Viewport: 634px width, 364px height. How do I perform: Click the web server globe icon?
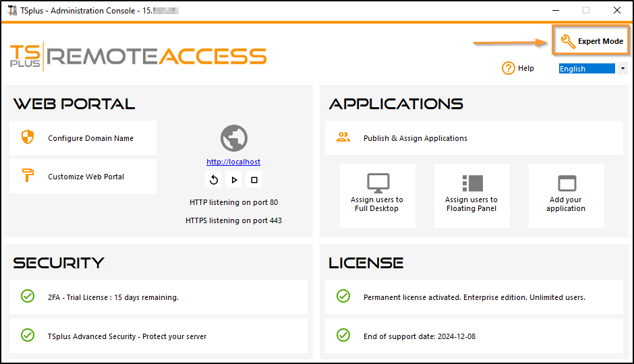pyautogui.click(x=233, y=138)
